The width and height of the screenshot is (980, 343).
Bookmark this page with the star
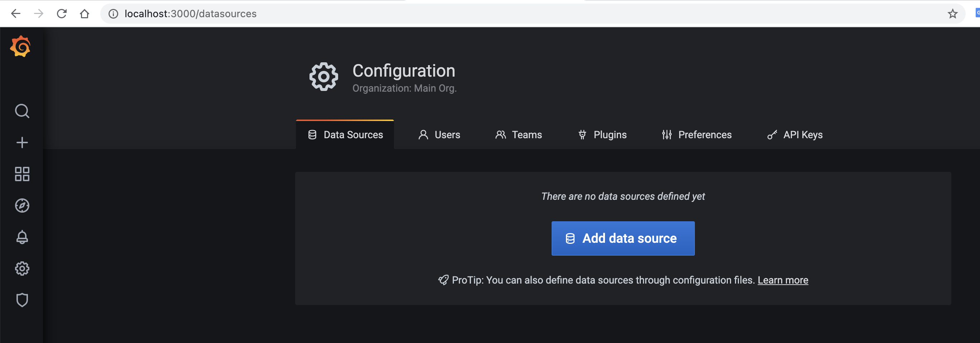[x=952, y=14]
